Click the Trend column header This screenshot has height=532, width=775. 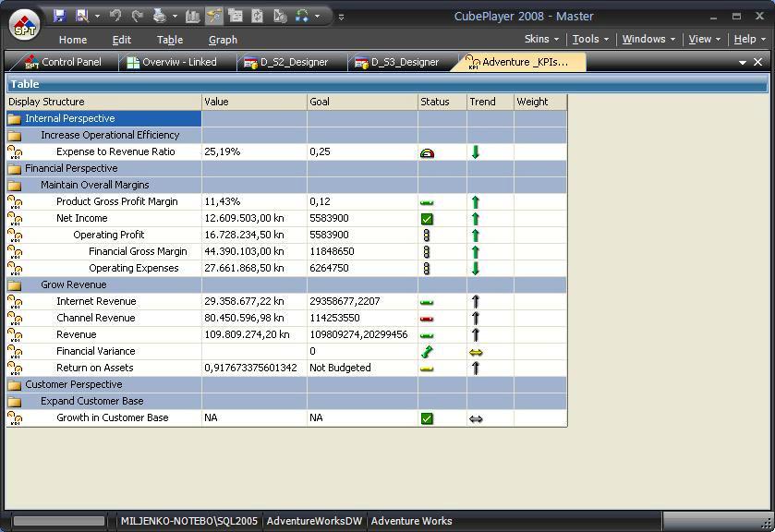pyautogui.click(x=490, y=102)
